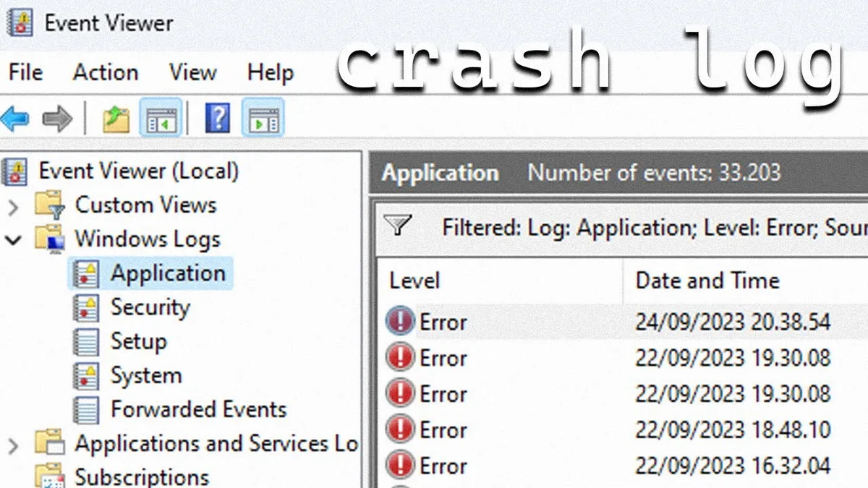Click the Forwarded Events log icon
The image size is (868, 488).
87,409
